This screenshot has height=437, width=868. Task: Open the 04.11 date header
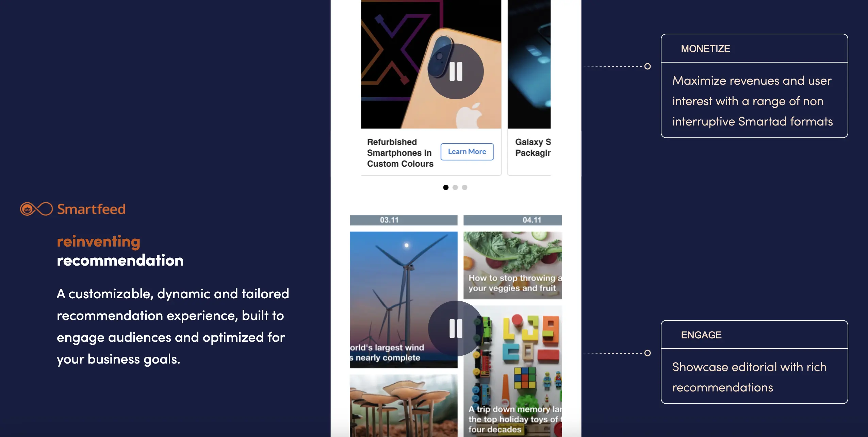512,220
